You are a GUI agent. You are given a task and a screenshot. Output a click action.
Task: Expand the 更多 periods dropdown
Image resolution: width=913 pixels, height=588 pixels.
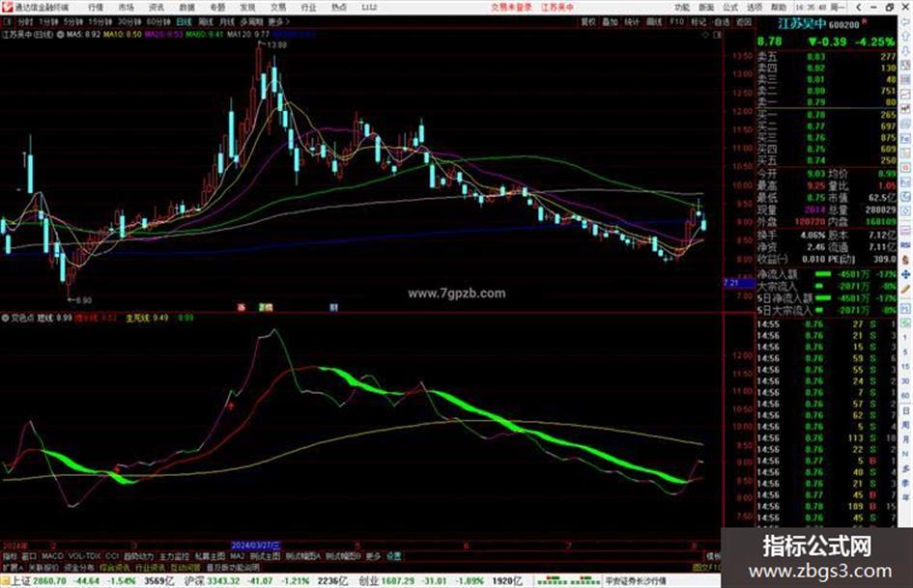278,21
